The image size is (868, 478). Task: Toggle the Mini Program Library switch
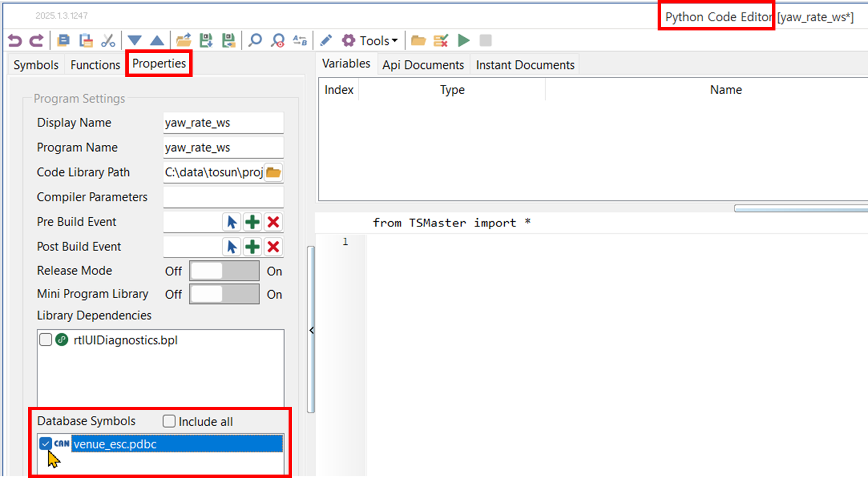click(x=224, y=294)
